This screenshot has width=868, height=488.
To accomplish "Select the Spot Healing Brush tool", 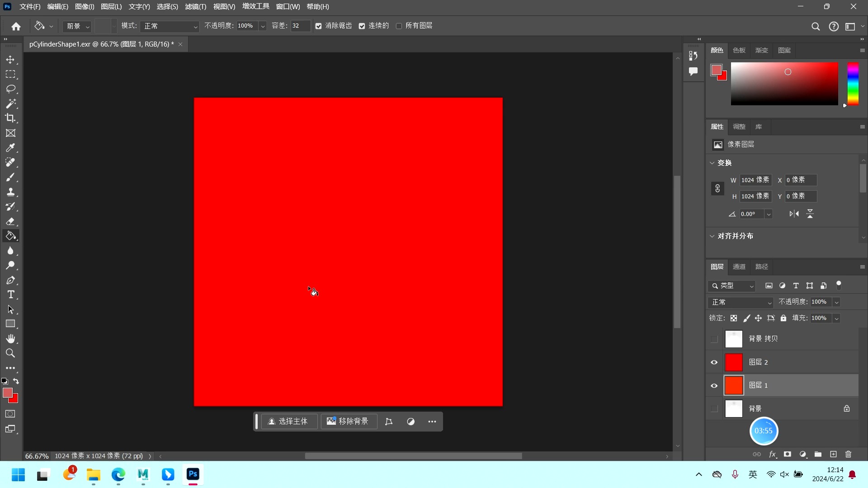I will [x=10, y=162].
